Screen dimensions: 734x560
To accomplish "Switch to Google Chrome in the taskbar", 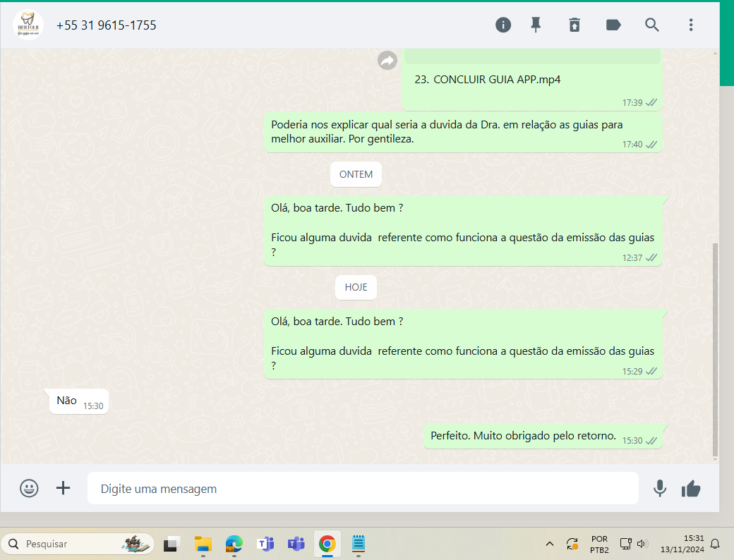I will point(327,544).
